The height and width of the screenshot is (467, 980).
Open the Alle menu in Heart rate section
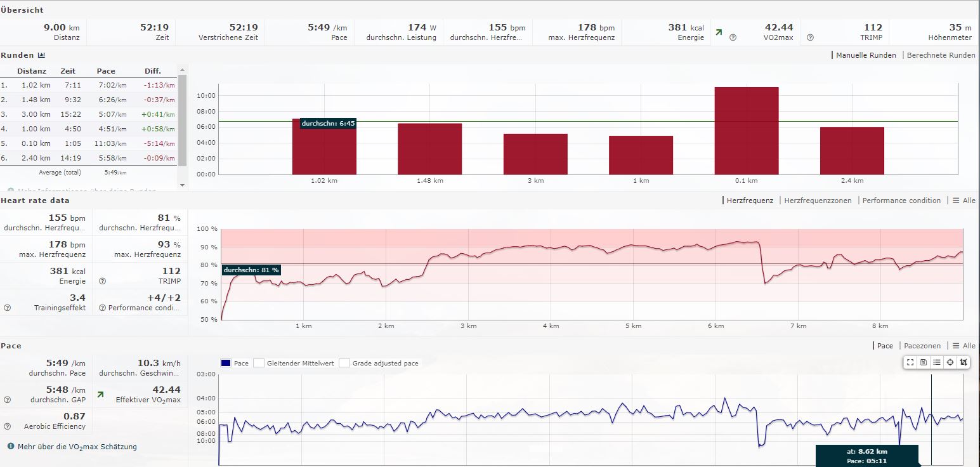[964, 201]
